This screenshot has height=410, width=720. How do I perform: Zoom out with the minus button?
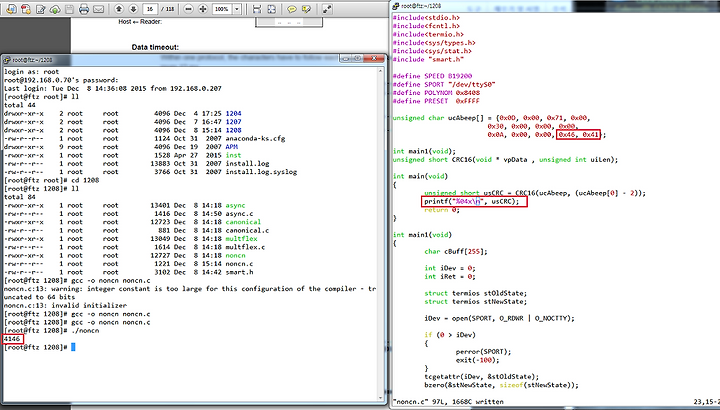point(188,9)
